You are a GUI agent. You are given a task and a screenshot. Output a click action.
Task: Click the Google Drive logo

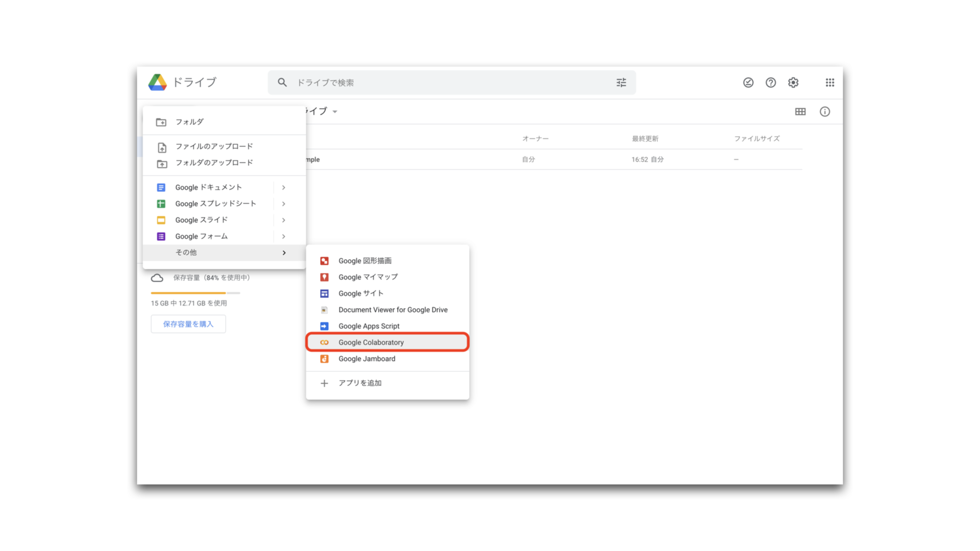coord(157,82)
